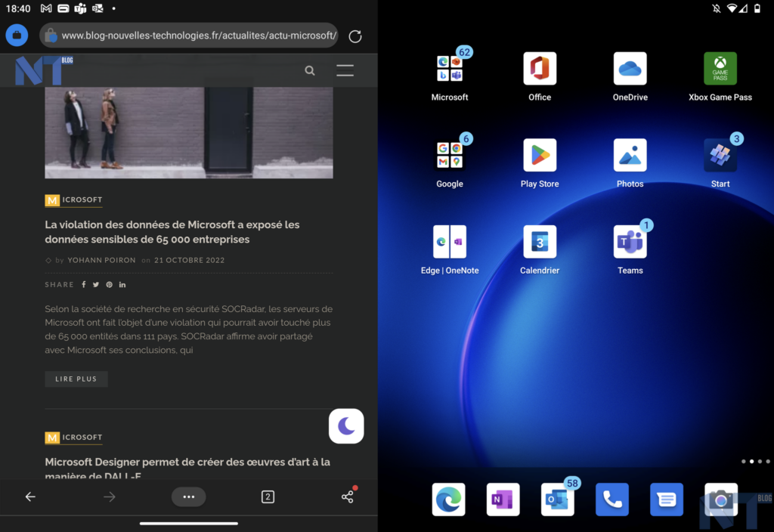Tap the navigation gesture bar at bottom
774x532 pixels.
click(188, 523)
